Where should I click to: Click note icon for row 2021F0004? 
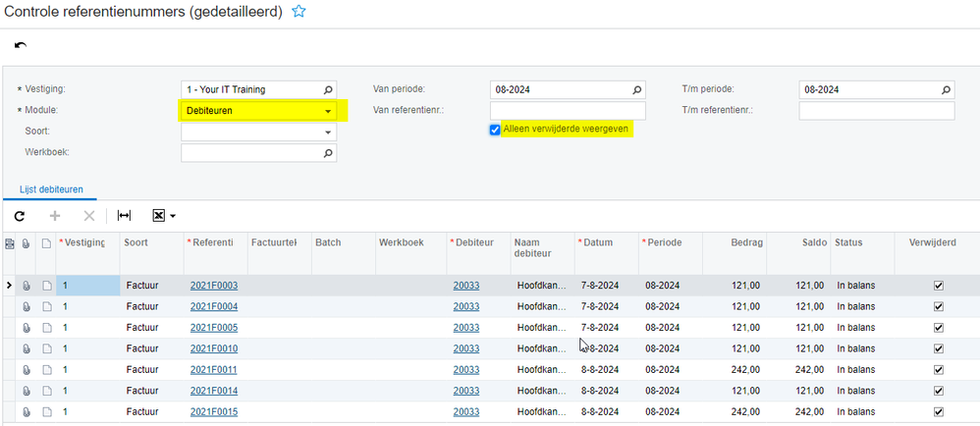pos(46,306)
